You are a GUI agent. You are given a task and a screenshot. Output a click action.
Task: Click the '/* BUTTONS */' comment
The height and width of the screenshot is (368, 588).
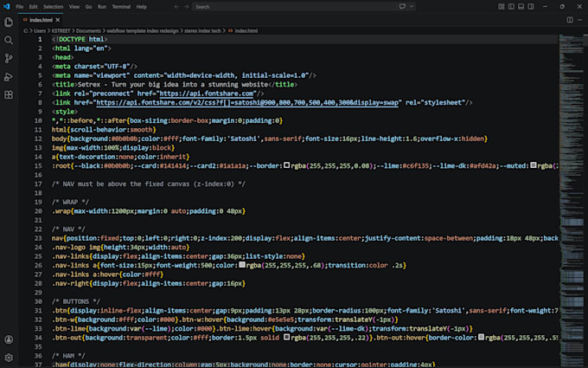76,301
